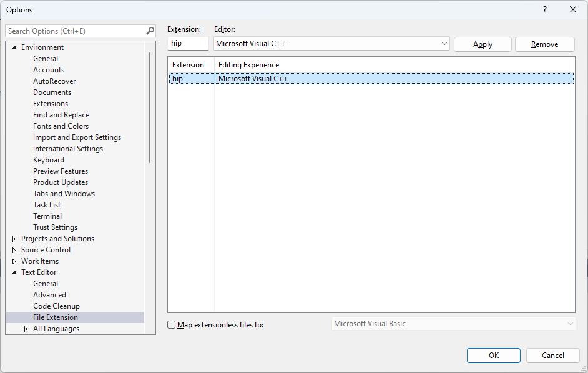This screenshot has height=373, width=588.
Task: Click the Extension input field
Action: point(187,44)
